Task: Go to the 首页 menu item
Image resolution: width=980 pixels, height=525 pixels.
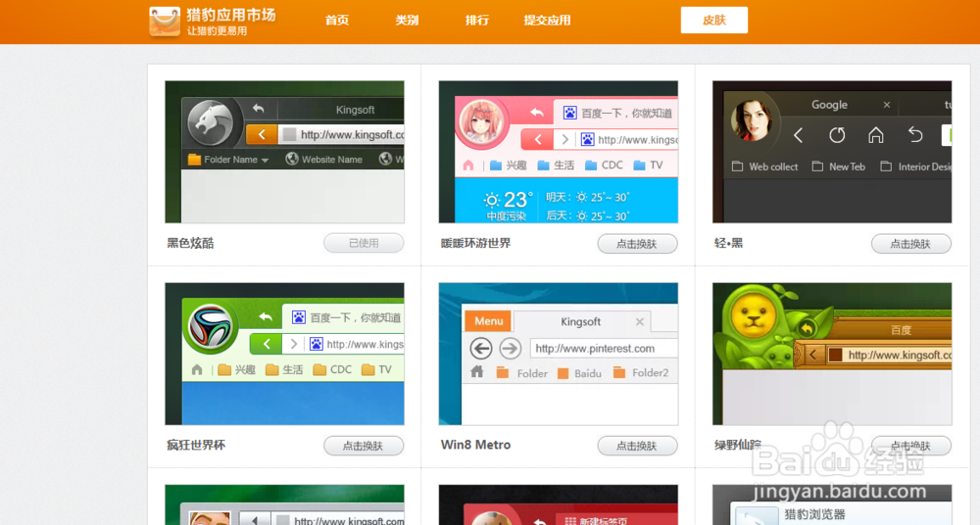Action: 337,20
